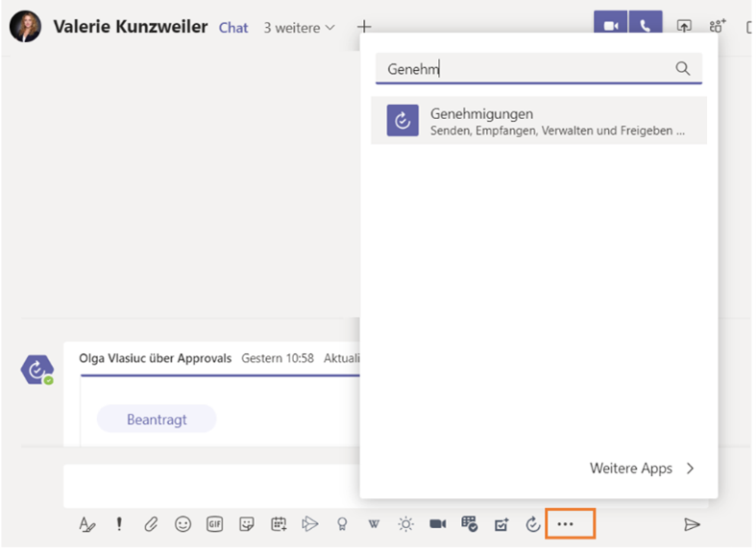Add a new tab with plus
The width and height of the screenshot is (756, 553).
coord(364,27)
